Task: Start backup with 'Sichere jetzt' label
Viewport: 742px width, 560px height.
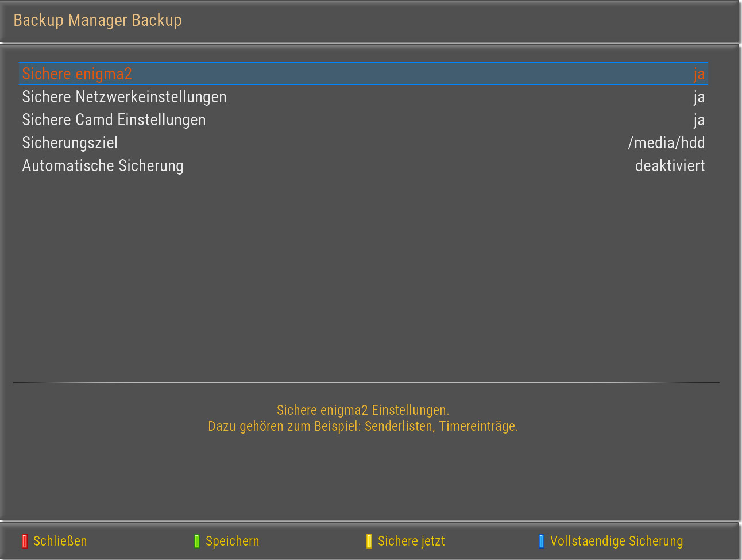Action: [411, 541]
